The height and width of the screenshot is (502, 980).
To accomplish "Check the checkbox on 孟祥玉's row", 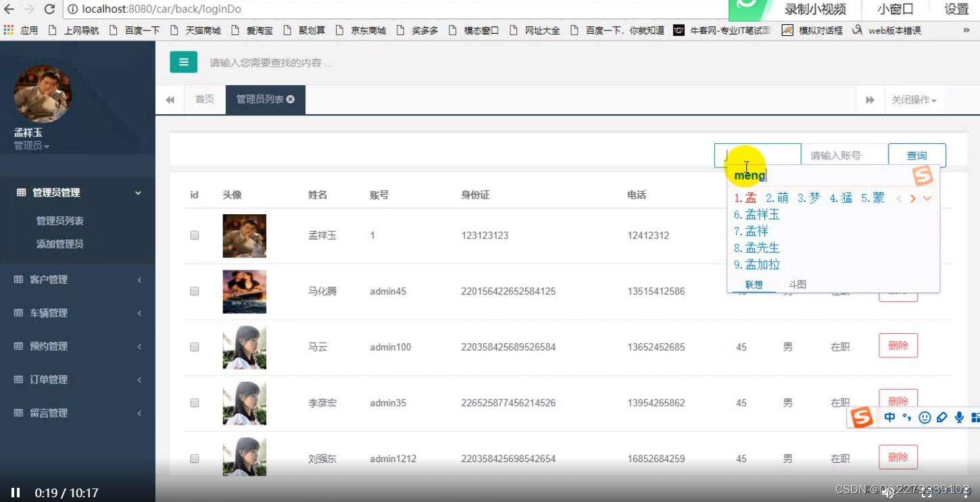I will pos(195,235).
